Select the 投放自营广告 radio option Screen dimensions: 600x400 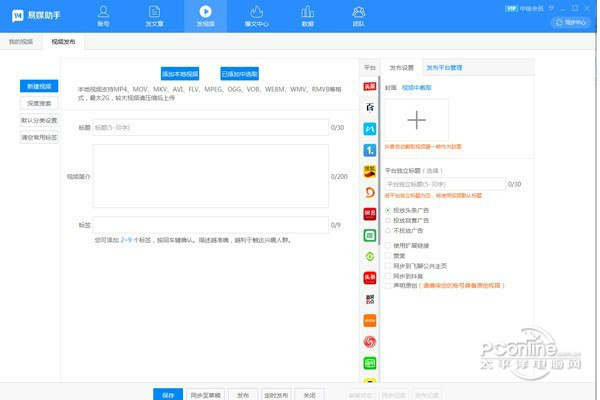(388, 220)
